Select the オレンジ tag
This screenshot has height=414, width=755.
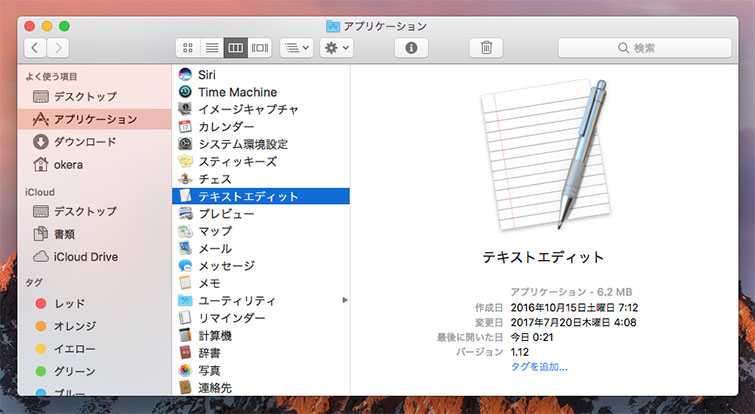(x=94, y=326)
